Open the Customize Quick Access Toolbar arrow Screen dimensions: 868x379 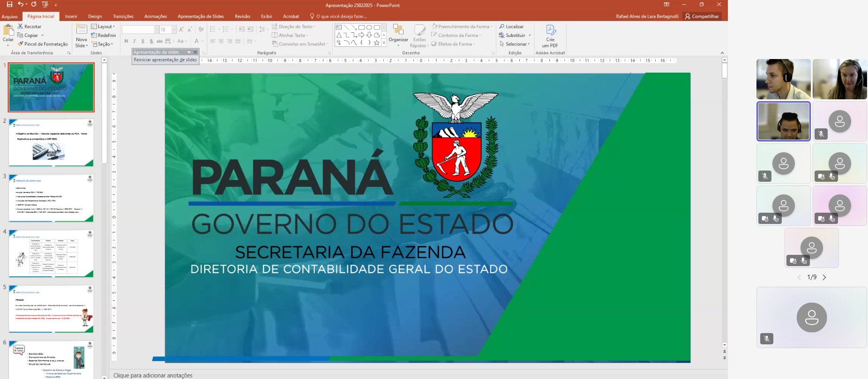56,5
